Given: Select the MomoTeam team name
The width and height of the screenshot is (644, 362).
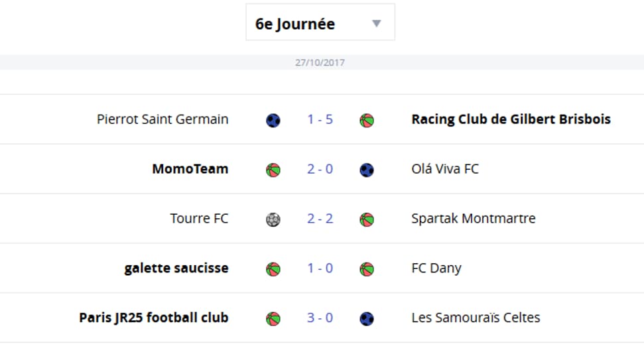Looking at the screenshot, I should tap(190, 168).
